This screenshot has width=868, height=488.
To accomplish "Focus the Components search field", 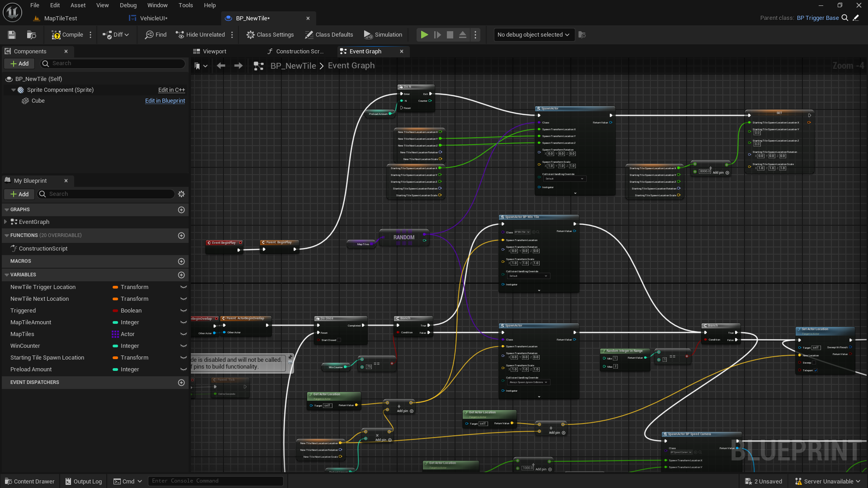I will coord(113,64).
